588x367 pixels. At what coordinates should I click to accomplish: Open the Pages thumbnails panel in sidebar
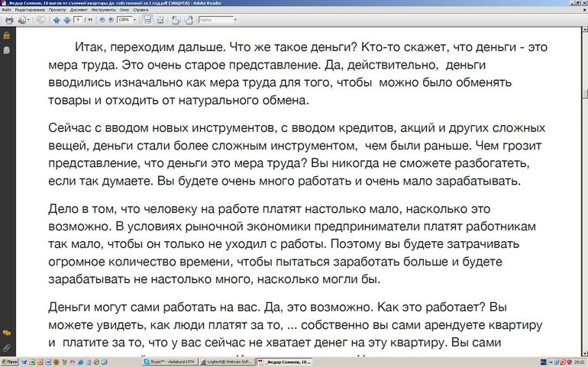tap(6, 50)
